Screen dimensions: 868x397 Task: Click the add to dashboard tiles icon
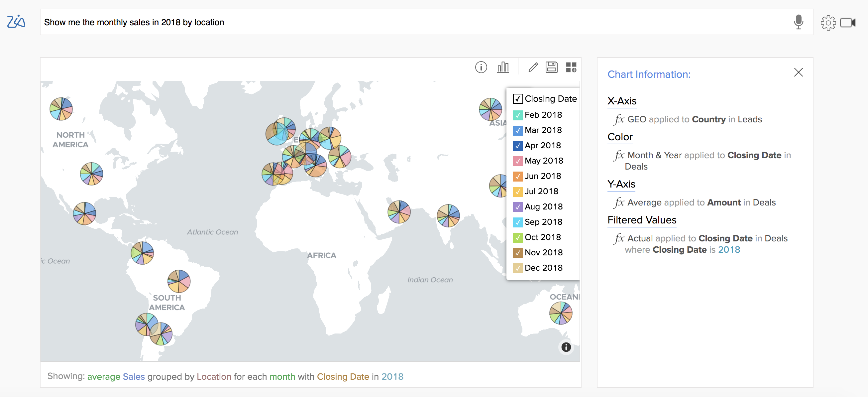tap(571, 67)
